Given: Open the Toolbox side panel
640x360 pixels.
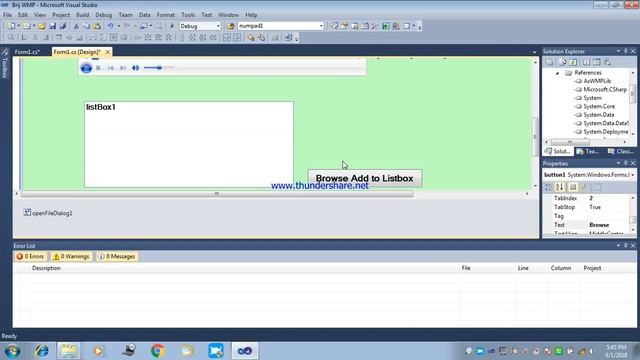Looking at the screenshot, I should (5, 63).
